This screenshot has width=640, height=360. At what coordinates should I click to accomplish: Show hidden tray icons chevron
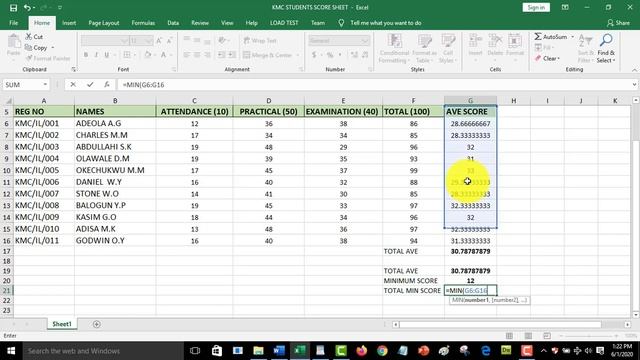pyautogui.click(x=543, y=351)
